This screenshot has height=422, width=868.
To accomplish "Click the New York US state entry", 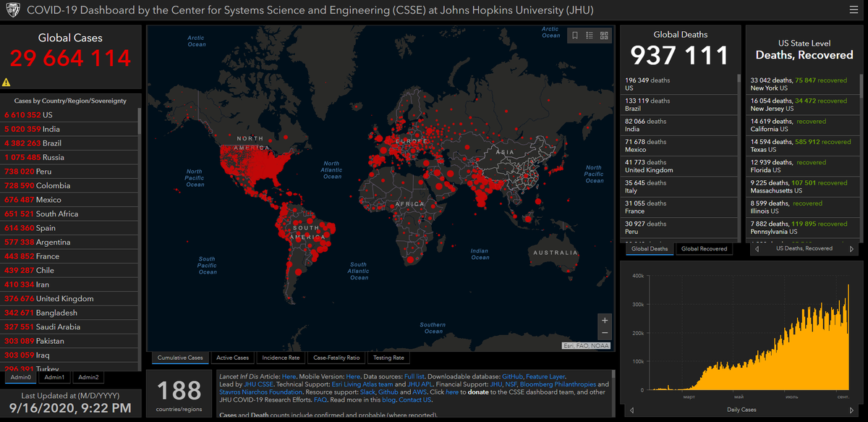I will coord(802,84).
